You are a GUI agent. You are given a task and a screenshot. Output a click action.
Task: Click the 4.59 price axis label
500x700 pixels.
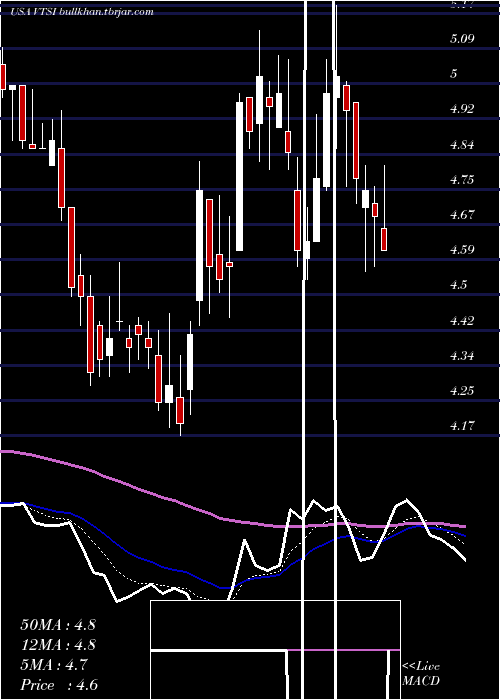point(462,250)
